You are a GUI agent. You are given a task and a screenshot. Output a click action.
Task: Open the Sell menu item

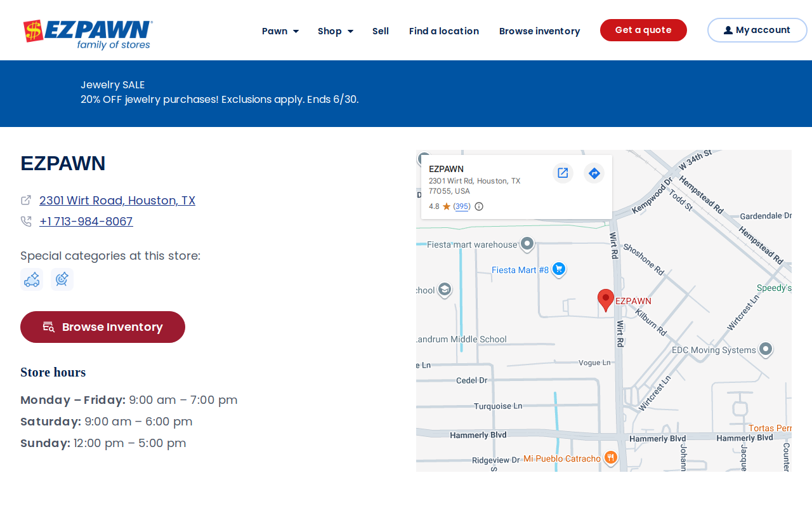(381, 31)
